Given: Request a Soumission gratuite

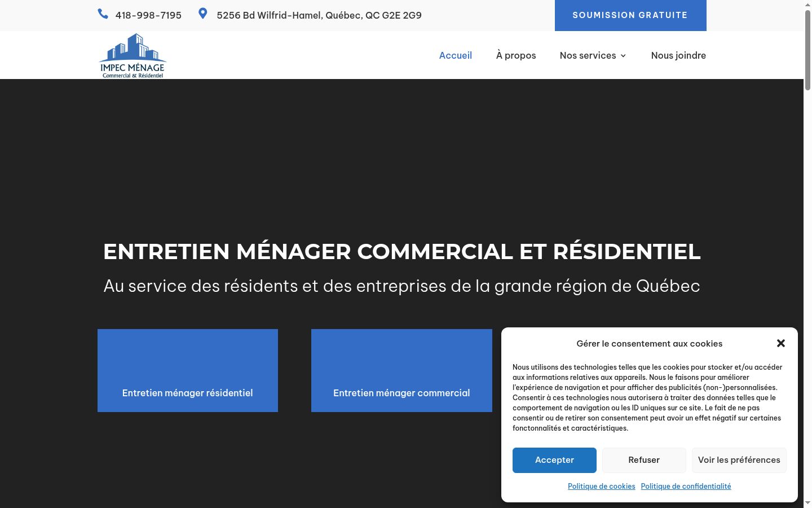Looking at the screenshot, I should click(x=630, y=15).
